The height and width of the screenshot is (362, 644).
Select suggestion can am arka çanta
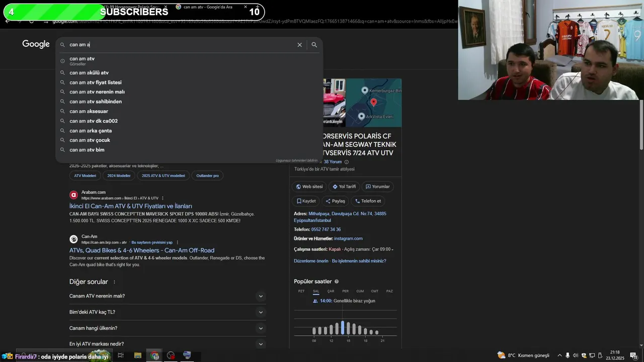pos(189,131)
